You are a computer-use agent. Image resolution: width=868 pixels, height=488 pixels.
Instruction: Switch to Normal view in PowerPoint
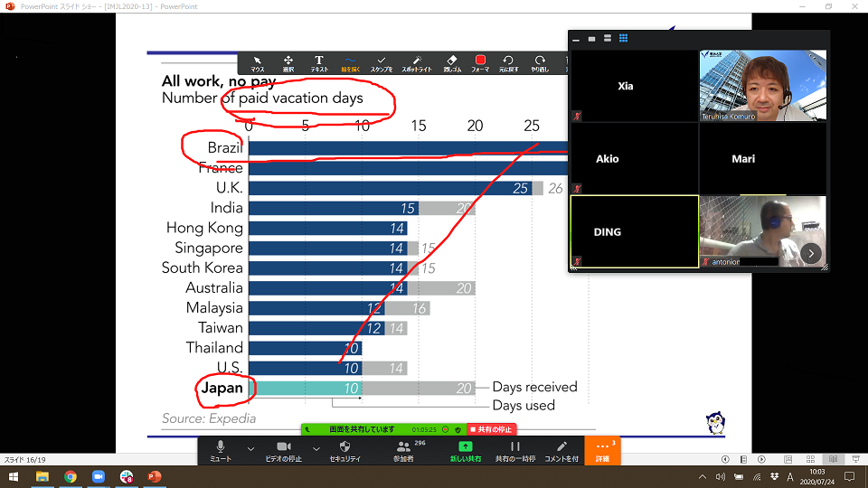point(788,459)
